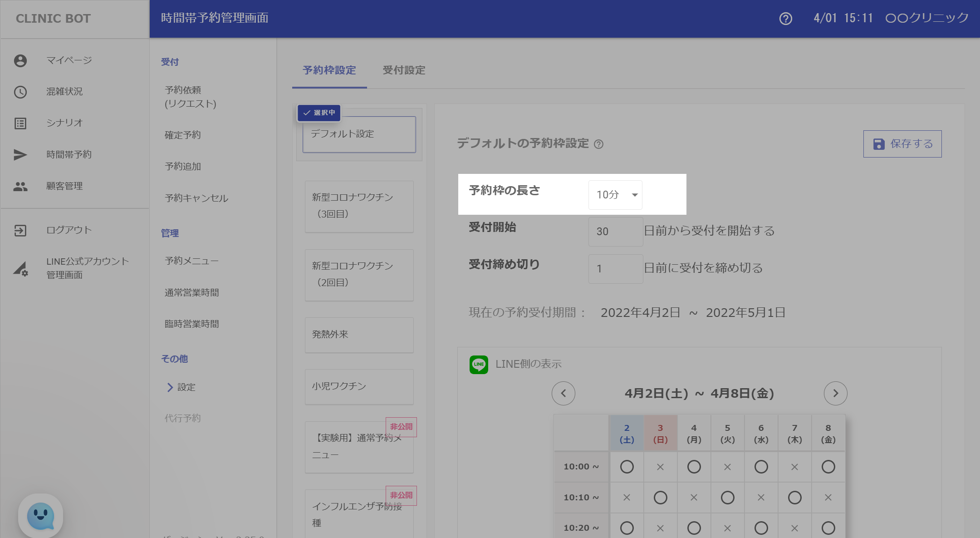980x538 pixels.
Task: Click the ログアウト exit icon
Action: click(20, 230)
